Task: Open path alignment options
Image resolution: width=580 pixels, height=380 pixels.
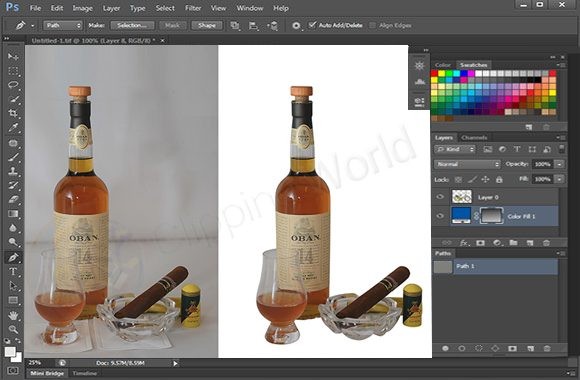Action: tap(253, 26)
